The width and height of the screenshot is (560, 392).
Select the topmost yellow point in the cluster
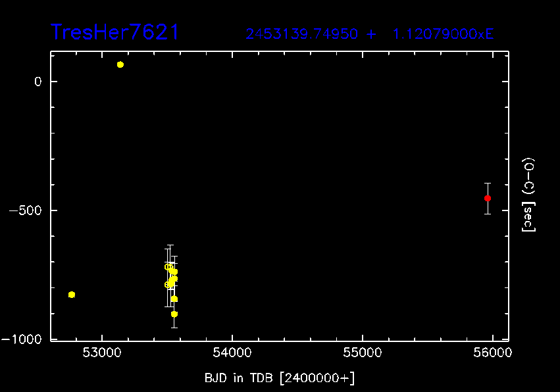[x=168, y=266]
